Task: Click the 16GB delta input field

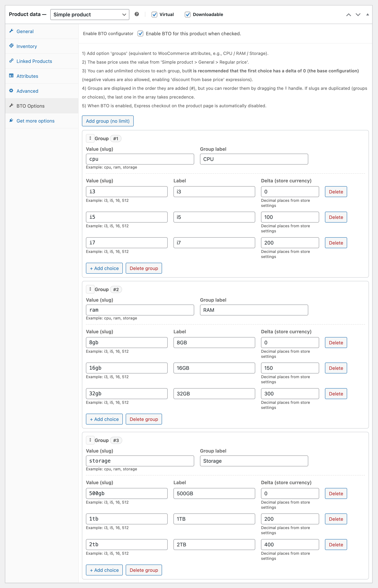Action: point(290,368)
